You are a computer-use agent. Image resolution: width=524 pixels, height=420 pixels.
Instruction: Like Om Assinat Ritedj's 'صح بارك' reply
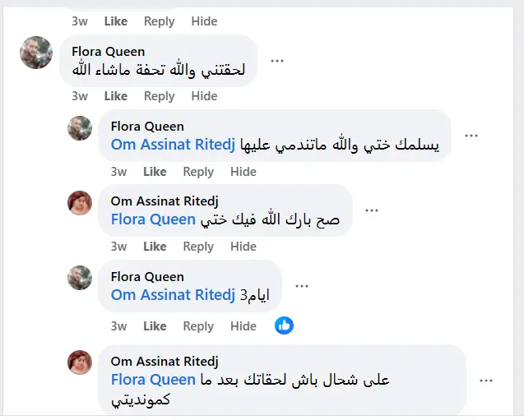click(x=155, y=247)
